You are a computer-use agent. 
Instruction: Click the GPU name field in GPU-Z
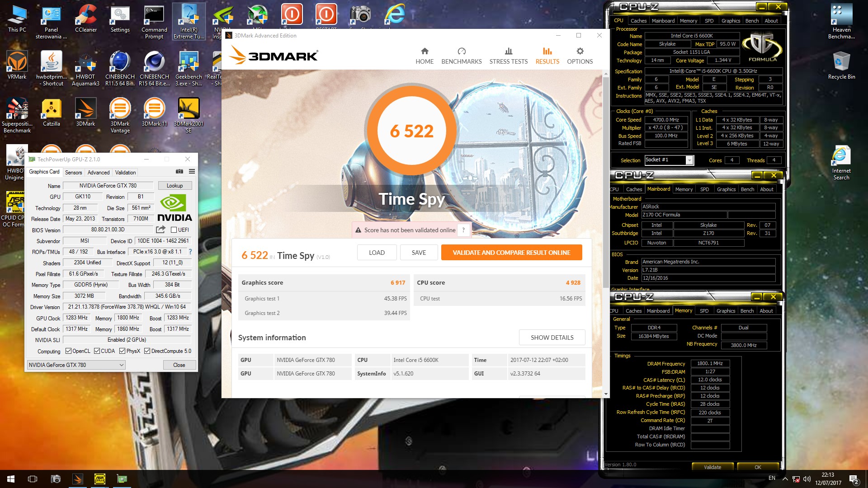(108, 186)
